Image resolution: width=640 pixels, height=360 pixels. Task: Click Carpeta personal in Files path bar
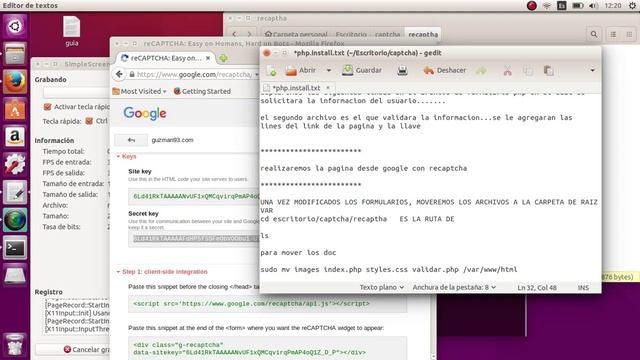pyautogui.click(x=296, y=34)
